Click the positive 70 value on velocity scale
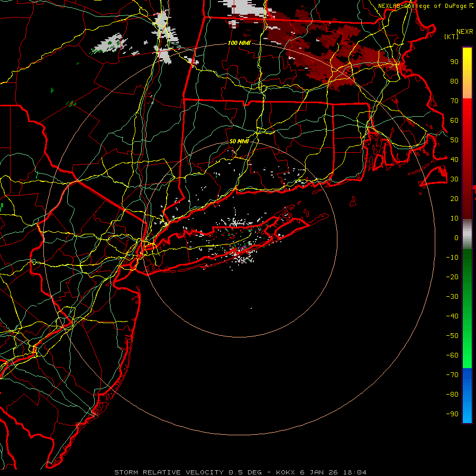 click(x=454, y=101)
